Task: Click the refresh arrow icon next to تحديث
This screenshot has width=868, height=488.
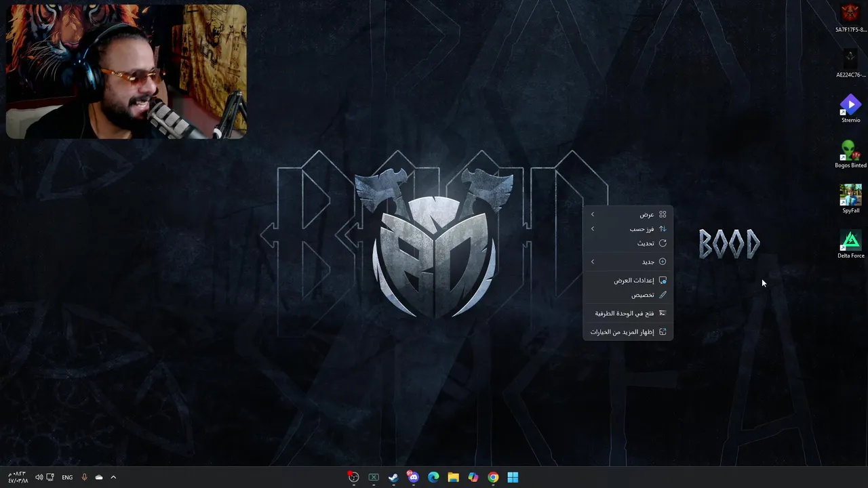Action: click(663, 243)
